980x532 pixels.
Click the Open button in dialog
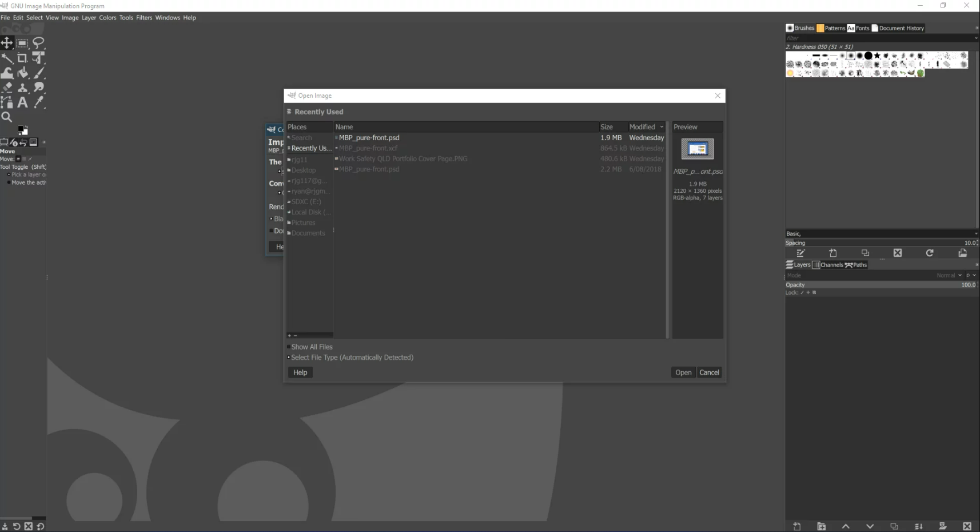(683, 372)
